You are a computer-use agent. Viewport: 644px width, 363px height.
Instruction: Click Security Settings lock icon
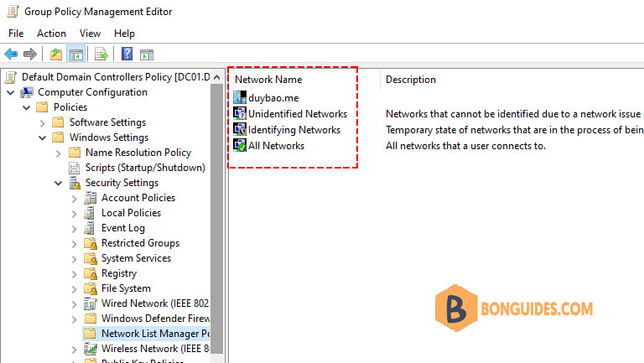coord(75,183)
